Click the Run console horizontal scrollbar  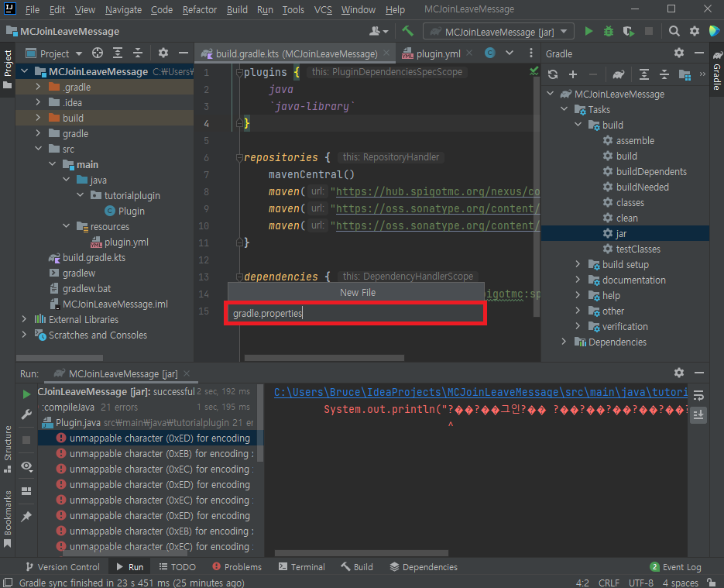[361, 553]
